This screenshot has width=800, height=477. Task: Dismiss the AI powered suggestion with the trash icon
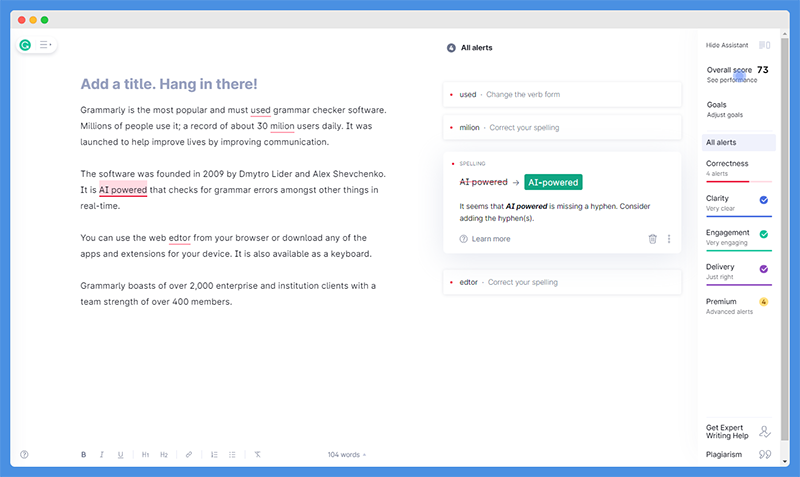(x=653, y=239)
